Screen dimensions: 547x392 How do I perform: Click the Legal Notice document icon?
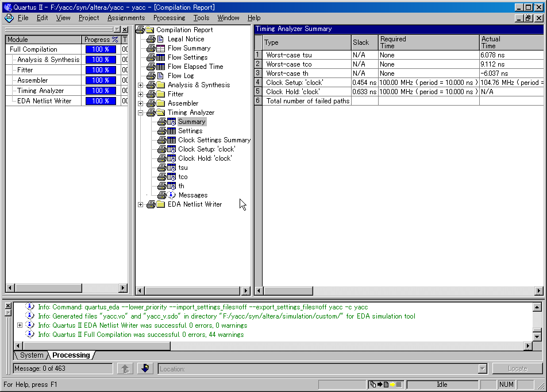(161, 39)
